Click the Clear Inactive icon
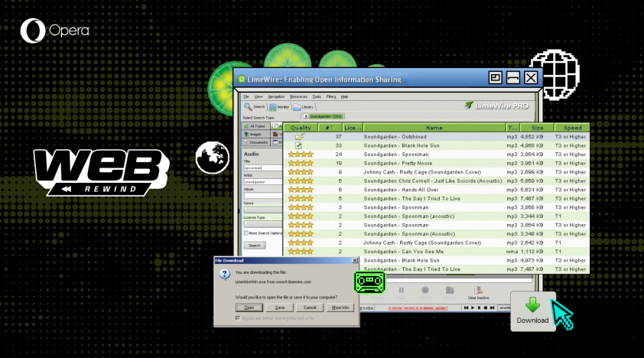The width and height of the screenshot is (644, 358). pos(478,291)
